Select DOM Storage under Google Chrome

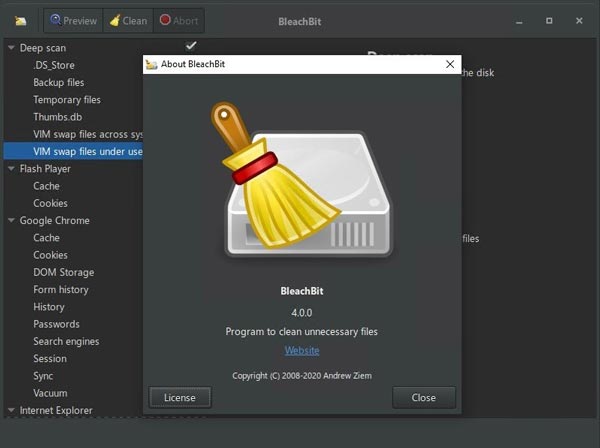coord(64,272)
